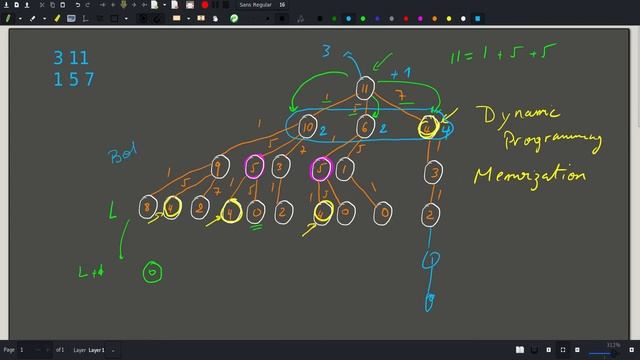
Task: Open the Eraser options dropdown
Action: click(44, 19)
